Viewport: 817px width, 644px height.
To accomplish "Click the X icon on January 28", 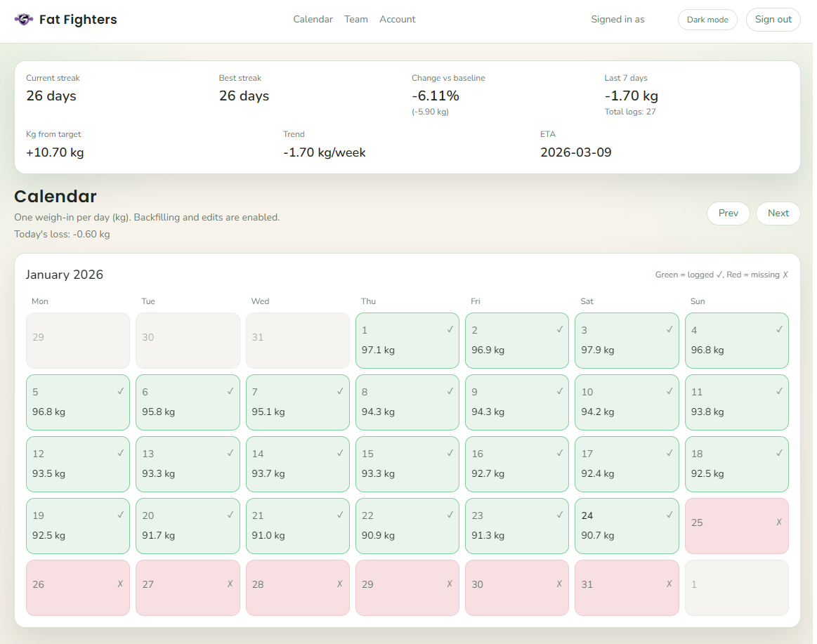I will 339,584.
